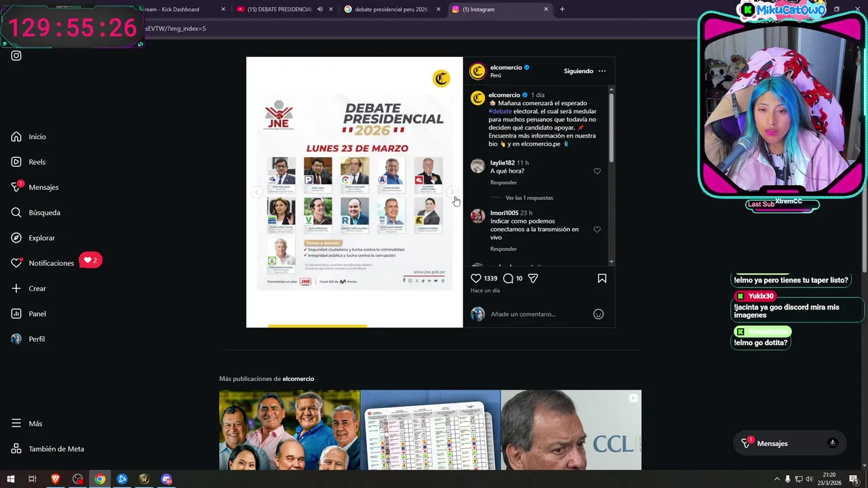Open lmori1005's profile name
The image size is (868, 488).
point(504,213)
